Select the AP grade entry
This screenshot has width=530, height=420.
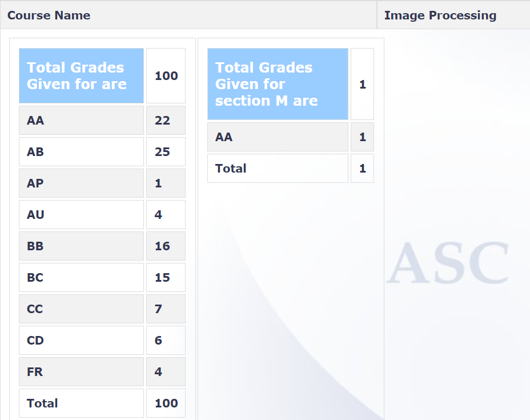81,183
